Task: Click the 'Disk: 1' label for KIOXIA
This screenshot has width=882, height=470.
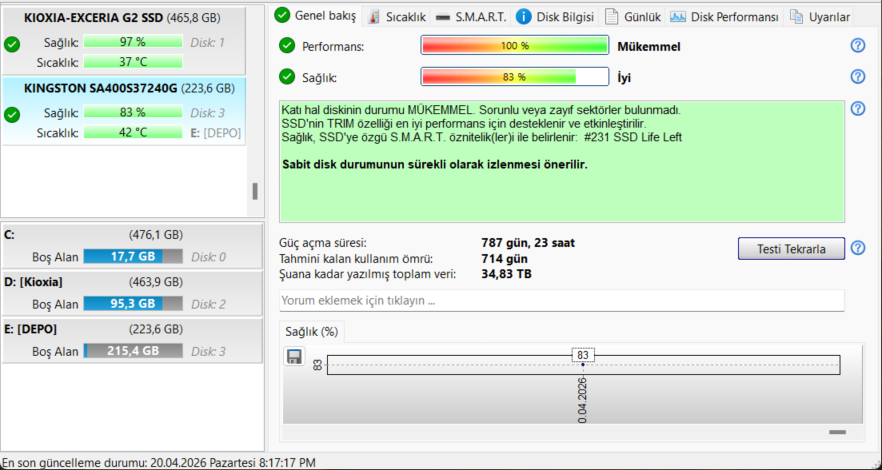Action: point(208,42)
